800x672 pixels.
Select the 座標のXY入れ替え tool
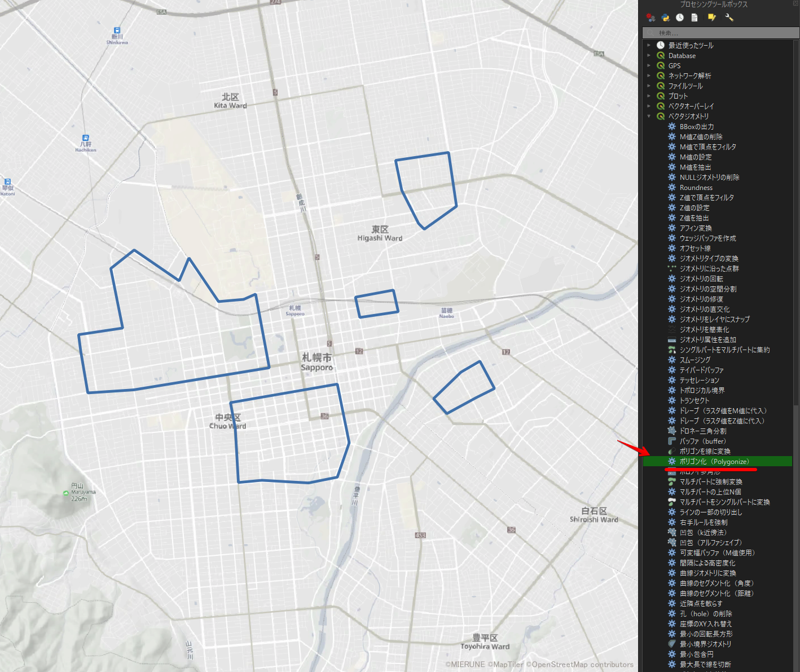pos(705,624)
